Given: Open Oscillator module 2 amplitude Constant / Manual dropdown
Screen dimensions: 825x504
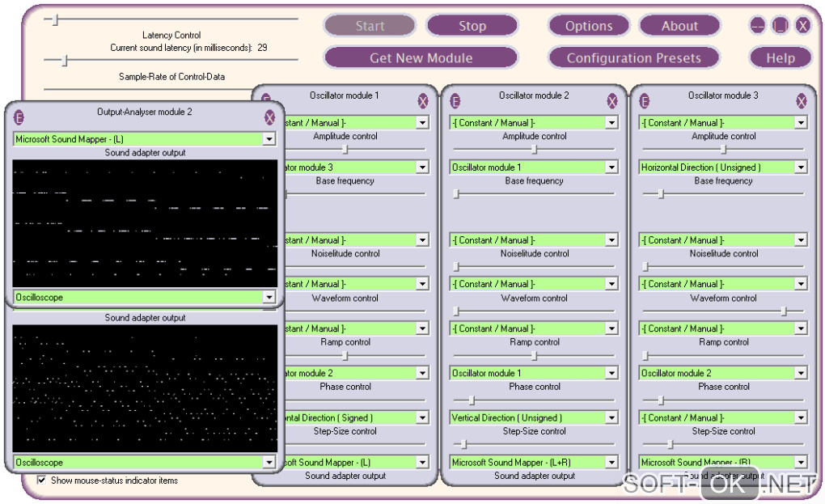Looking at the screenshot, I should (x=534, y=123).
